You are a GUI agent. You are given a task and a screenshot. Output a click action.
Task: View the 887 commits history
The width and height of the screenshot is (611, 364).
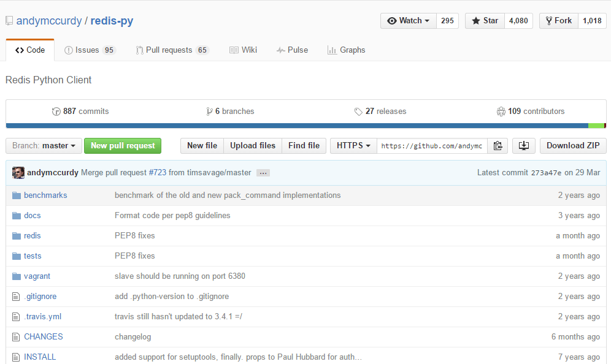coord(80,112)
